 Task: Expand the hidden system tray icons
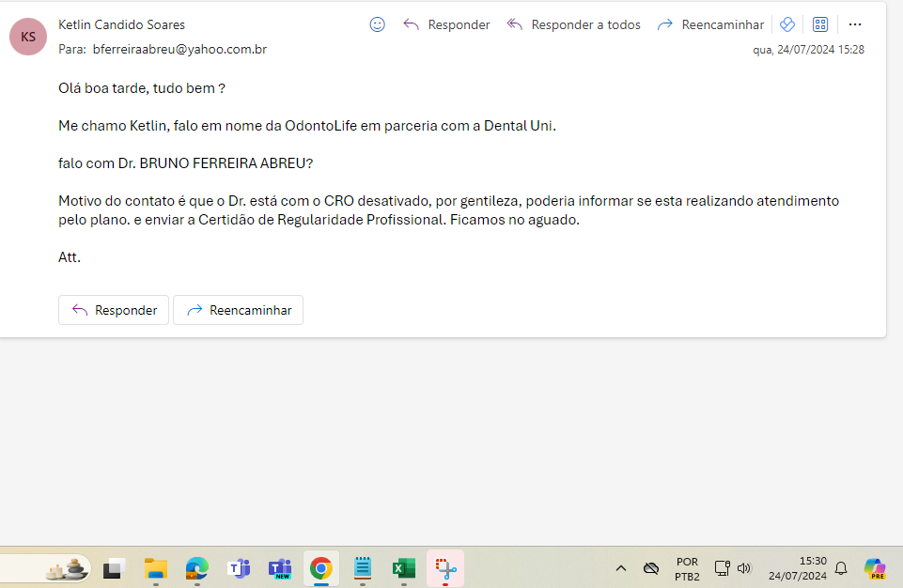(621, 568)
